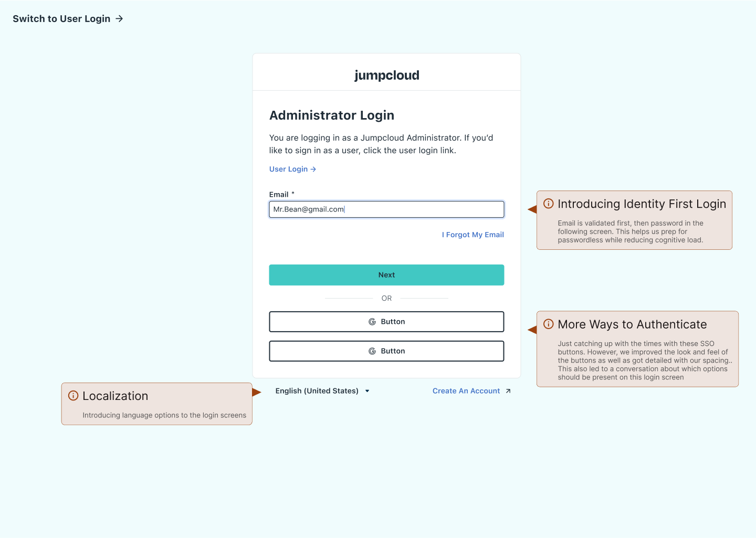
Task: Focus the Email input field
Action: 386,209
